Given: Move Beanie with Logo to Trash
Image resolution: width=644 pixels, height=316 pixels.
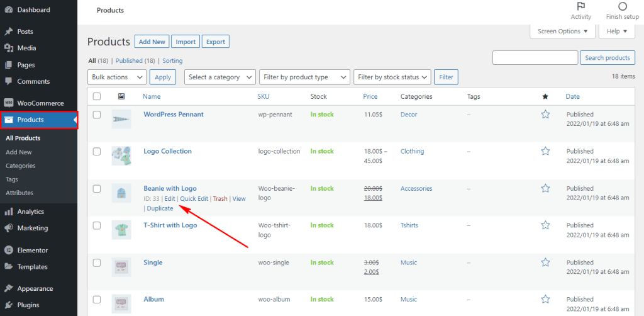Looking at the screenshot, I should pyautogui.click(x=220, y=198).
